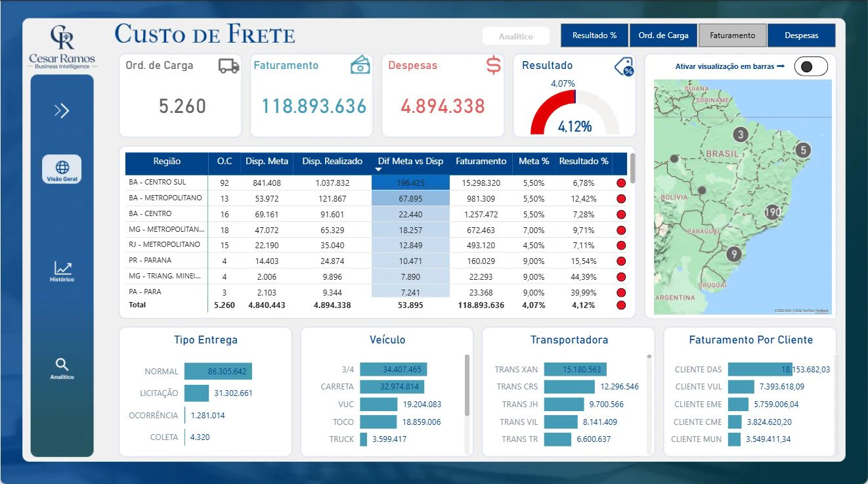Click the 44,39% Resultado cell
The width and height of the screenshot is (868, 484).
click(x=583, y=277)
